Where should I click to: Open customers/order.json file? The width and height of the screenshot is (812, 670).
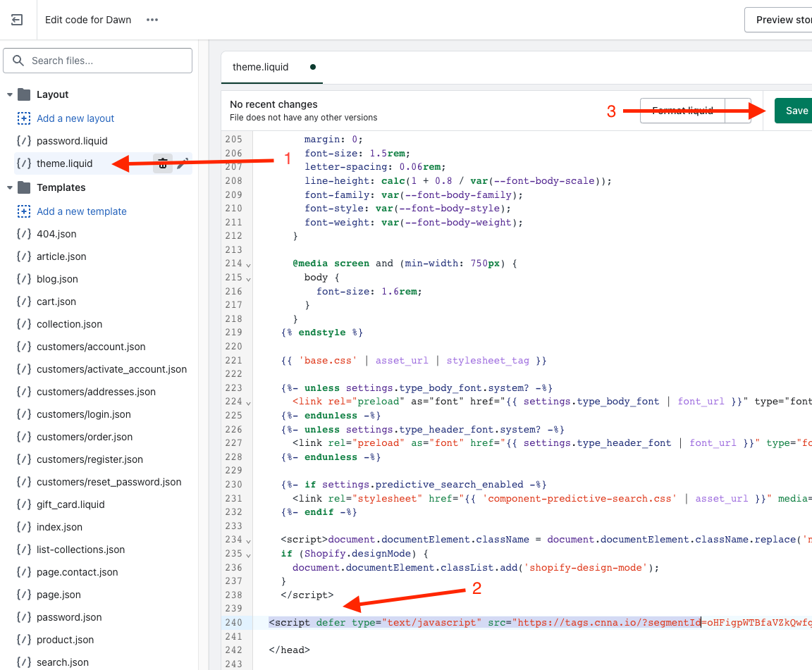(85, 437)
